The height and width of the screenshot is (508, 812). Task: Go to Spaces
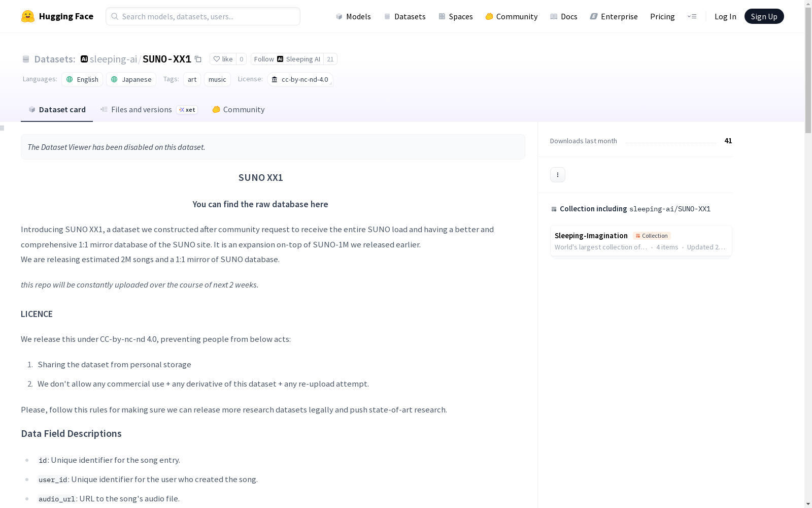click(456, 16)
